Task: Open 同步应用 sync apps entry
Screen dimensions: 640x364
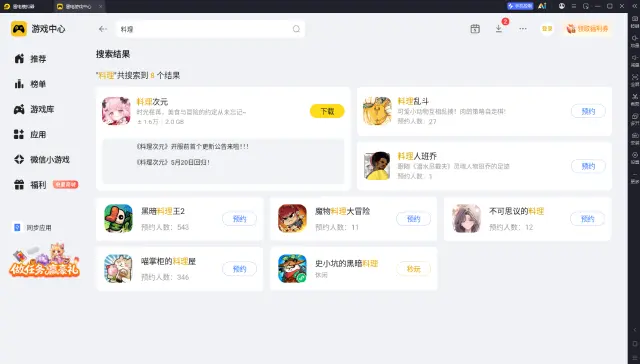Action: (33, 228)
